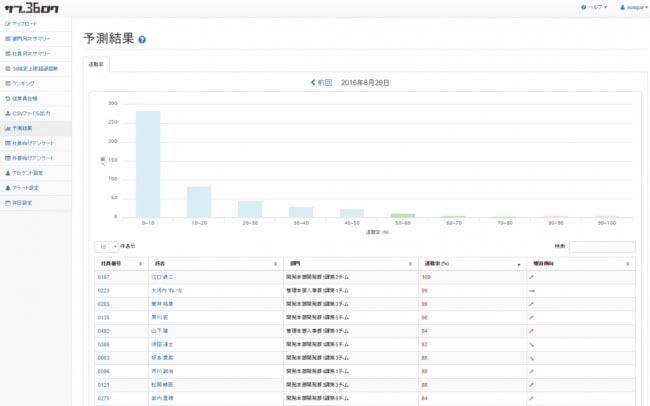Go to ランキング in the sidebar

coord(25,83)
